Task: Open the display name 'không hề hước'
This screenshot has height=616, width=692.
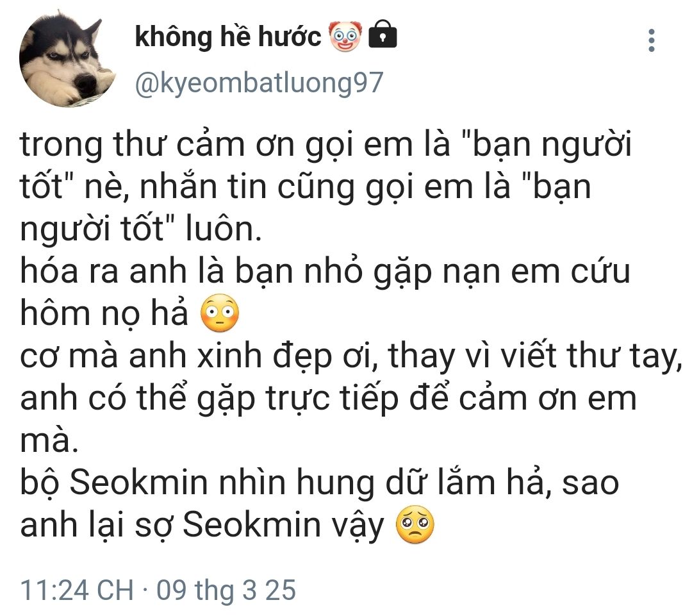Action: click(227, 36)
